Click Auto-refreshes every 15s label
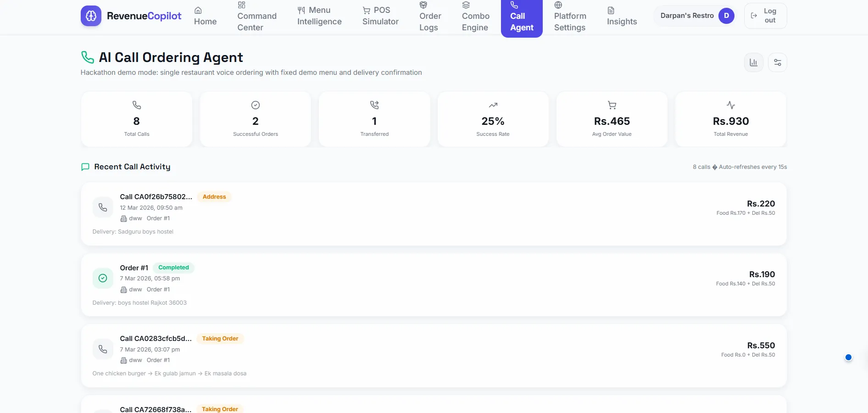 pyautogui.click(x=752, y=167)
